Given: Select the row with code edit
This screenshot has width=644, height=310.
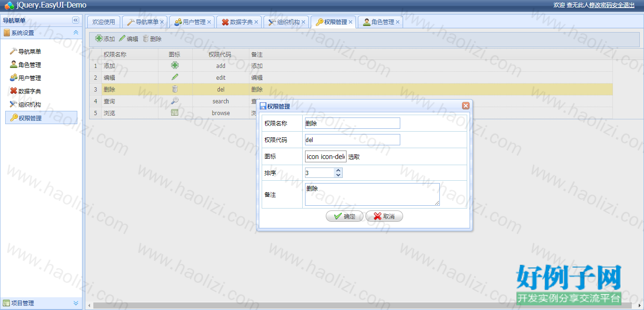Looking at the screenshot, I should click(351, 77).
